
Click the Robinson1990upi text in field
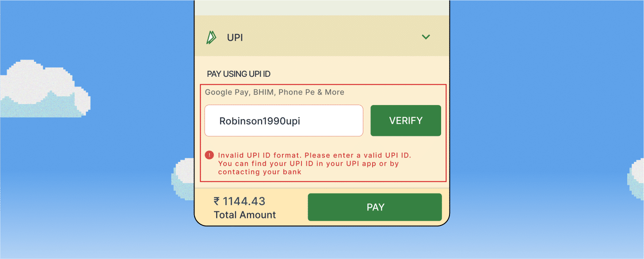tap(260, 121)
